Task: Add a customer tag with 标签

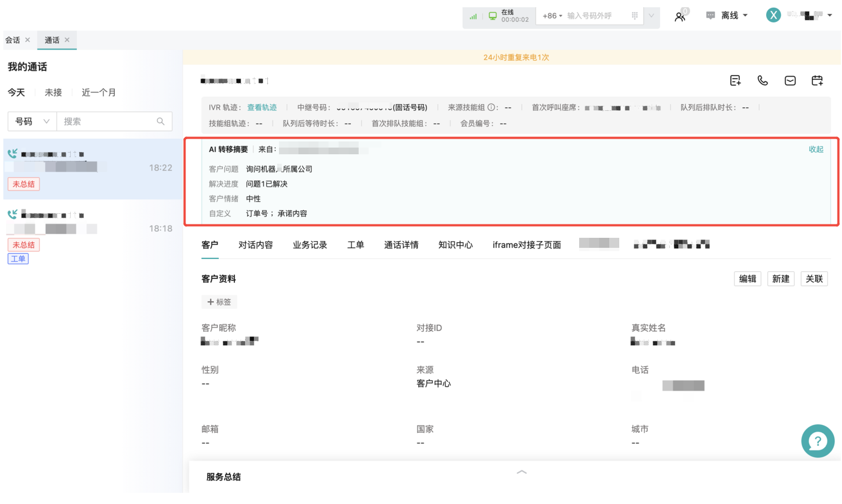Action: [x=219, y=302]
